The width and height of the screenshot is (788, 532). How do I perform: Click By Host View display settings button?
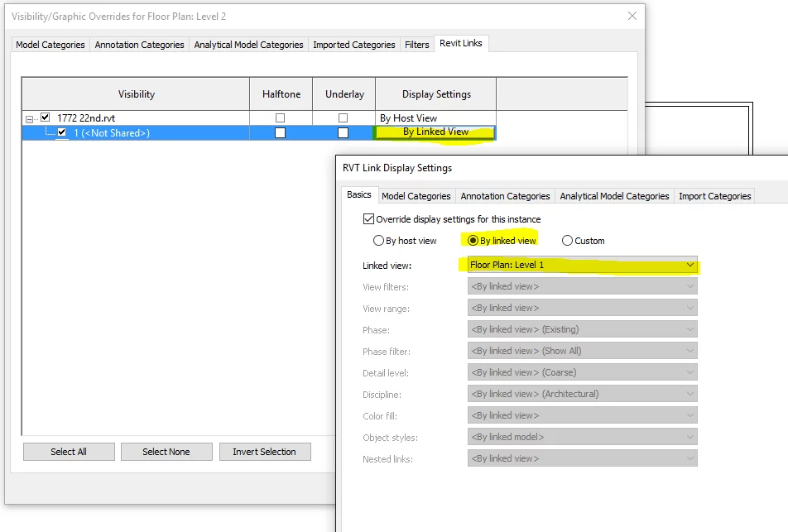435,118
